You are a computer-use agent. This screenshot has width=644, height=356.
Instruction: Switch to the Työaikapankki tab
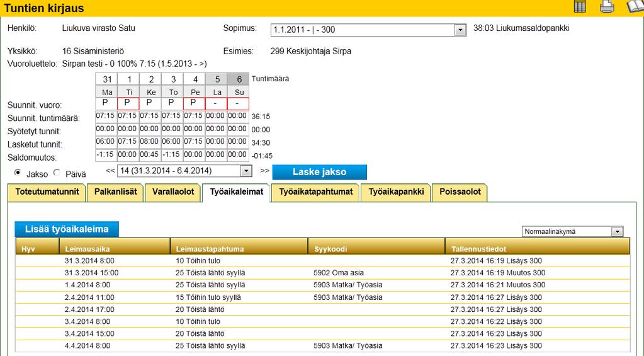396,192
